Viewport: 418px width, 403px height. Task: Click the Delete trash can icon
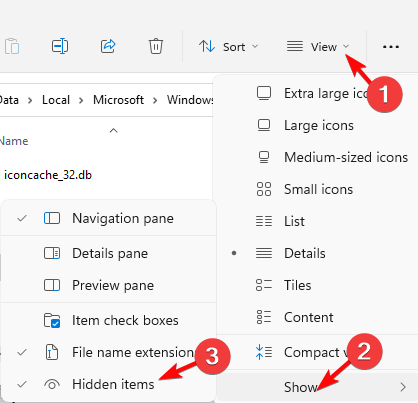point(156,46)
